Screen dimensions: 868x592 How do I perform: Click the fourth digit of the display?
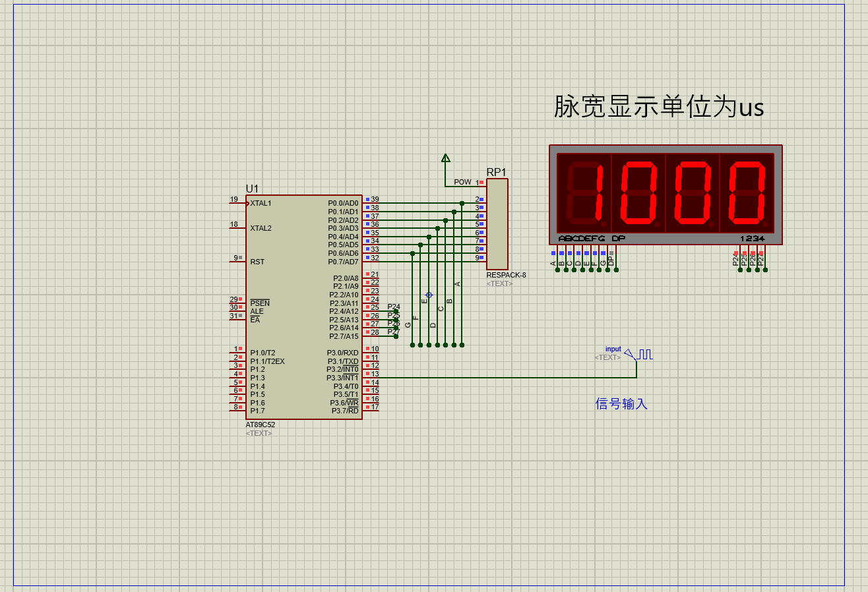point(746,192)
